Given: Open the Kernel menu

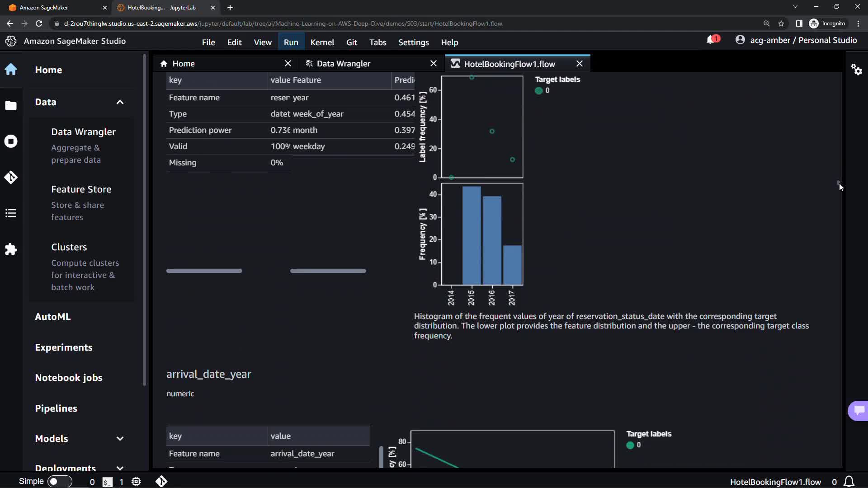Looking at the screenshot, I should coord(322,42).
